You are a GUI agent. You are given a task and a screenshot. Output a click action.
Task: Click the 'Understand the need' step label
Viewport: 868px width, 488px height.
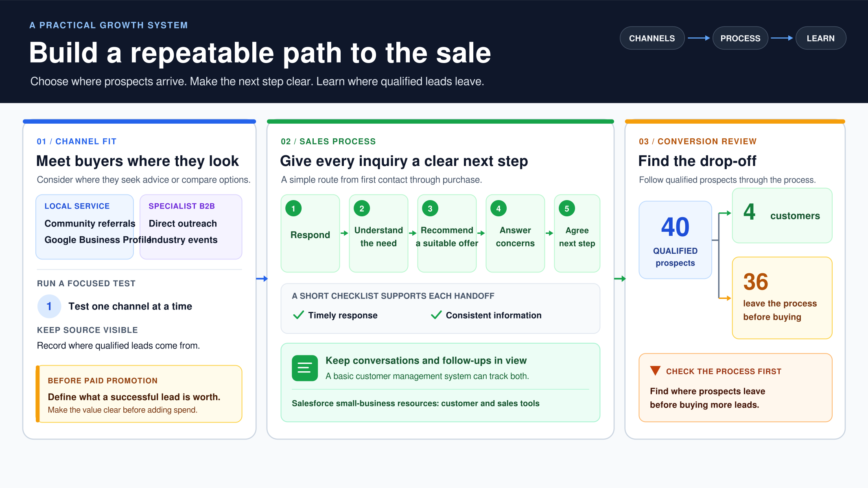(378, 237)
